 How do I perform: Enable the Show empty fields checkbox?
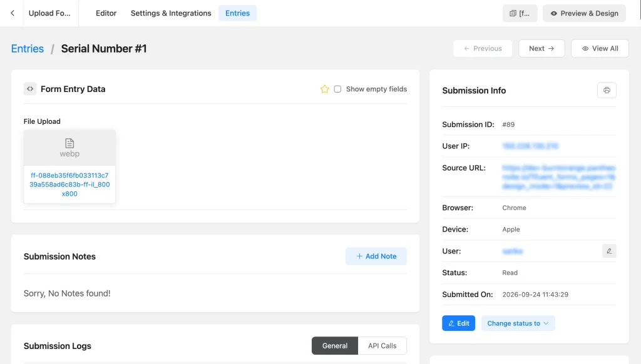point(337,89)
